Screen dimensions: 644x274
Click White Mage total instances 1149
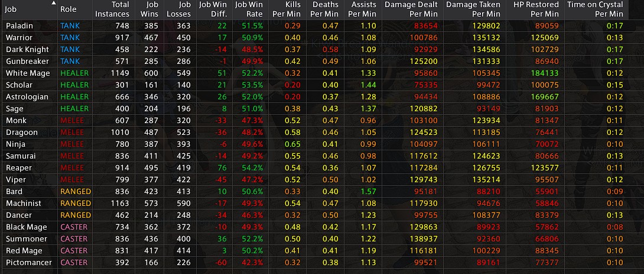point(119,73)
